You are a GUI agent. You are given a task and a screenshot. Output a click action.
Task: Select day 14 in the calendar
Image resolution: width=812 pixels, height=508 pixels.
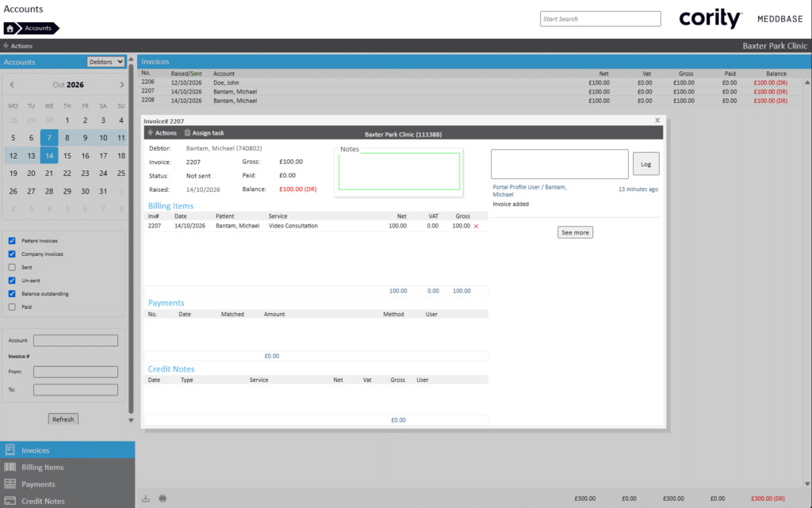tap(49, 155)
